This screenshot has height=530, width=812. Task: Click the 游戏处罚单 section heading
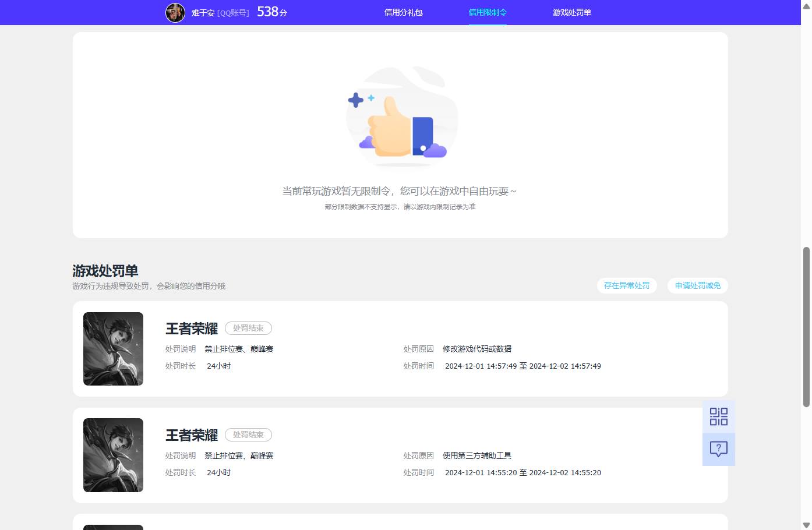[x=105, y=271]
